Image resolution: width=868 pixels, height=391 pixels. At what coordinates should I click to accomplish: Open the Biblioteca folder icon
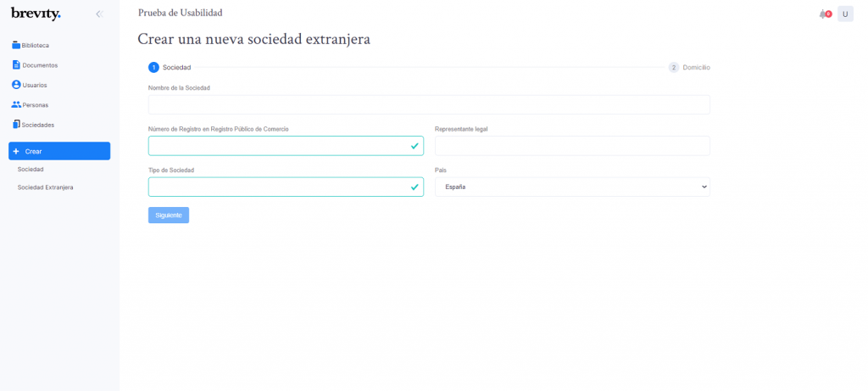click(16, 46)
